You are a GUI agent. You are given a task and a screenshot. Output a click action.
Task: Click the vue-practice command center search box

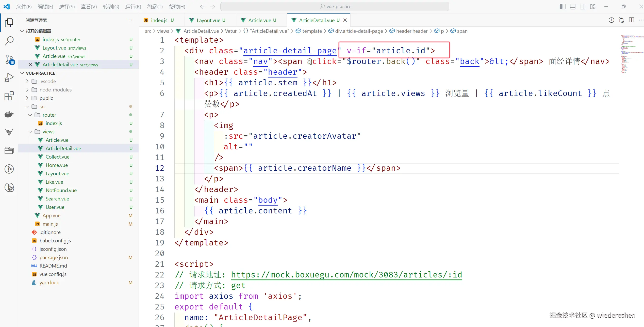(335, 7)
